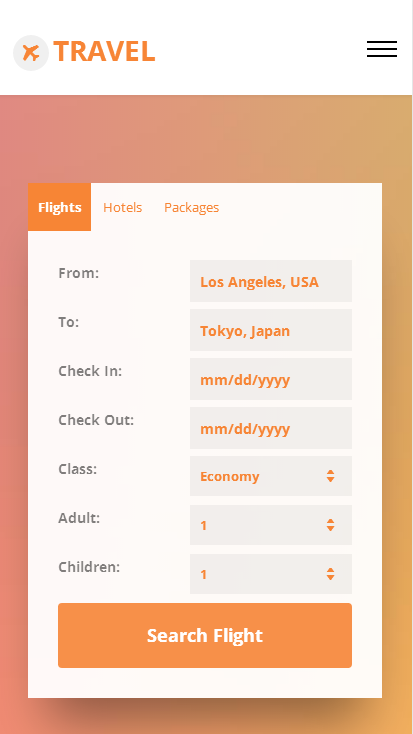Screen dimensions: 413x734
Task: Click the airplane logo icon
Action: pos(31,53)
